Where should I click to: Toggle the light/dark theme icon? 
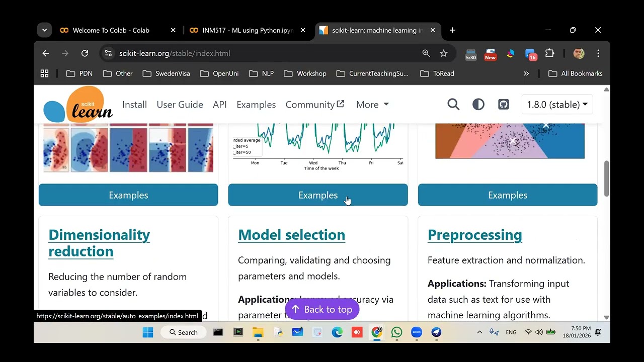coord(478,105)
